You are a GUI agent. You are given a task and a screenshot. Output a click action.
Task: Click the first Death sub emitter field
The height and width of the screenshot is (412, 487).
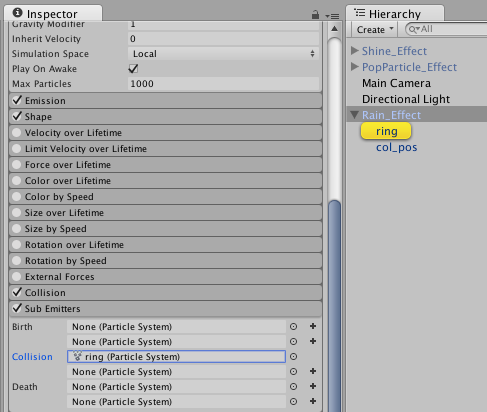pyautogui.click(x=176, y=387)
